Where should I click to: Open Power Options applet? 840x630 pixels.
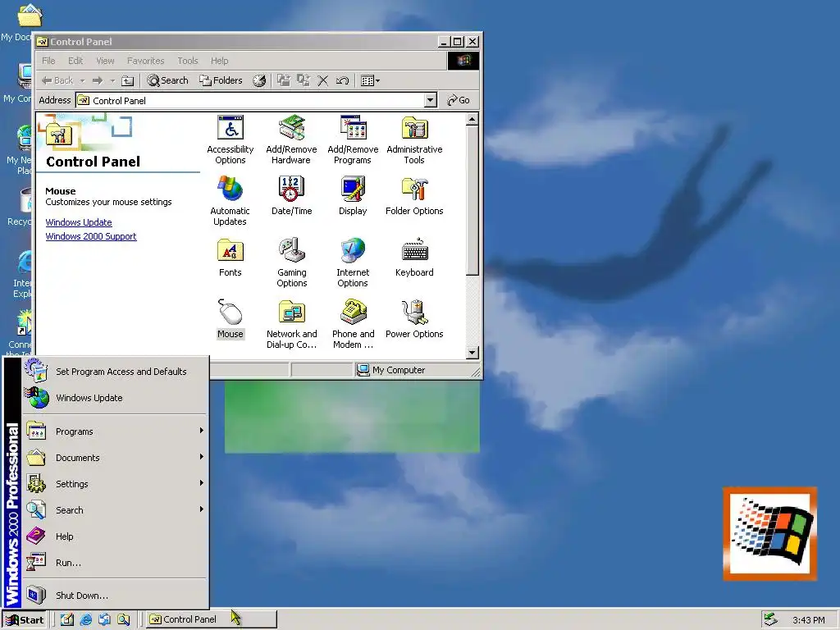point(414,319)
